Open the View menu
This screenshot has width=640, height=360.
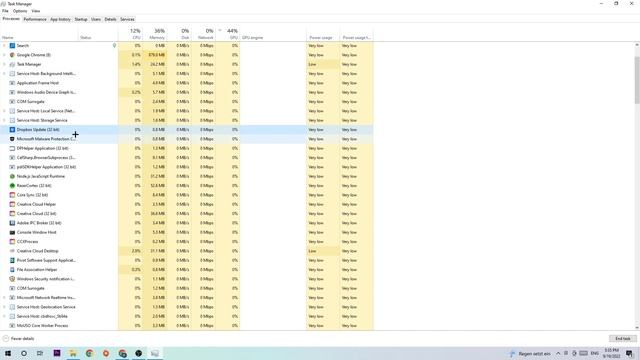pyautogui.click(x=36, y=11)
